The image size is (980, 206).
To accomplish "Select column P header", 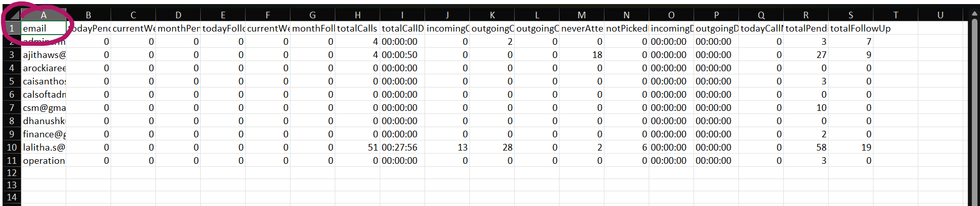I will click(716, 15).
